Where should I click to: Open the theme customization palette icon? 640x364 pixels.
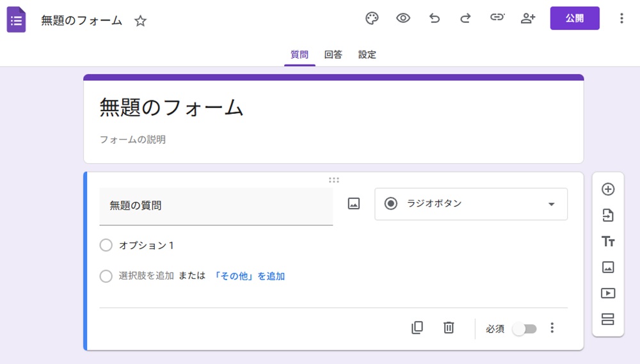tap(372, 19)
